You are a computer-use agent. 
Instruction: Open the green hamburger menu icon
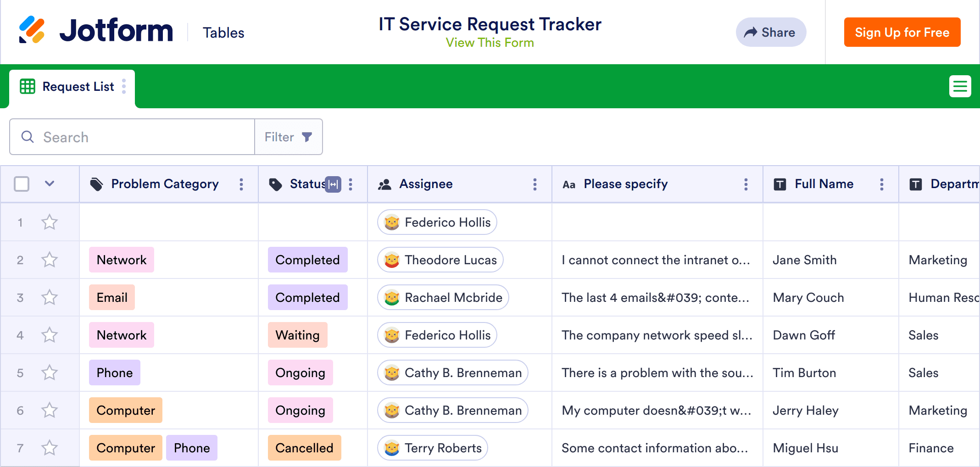[960, 86]
